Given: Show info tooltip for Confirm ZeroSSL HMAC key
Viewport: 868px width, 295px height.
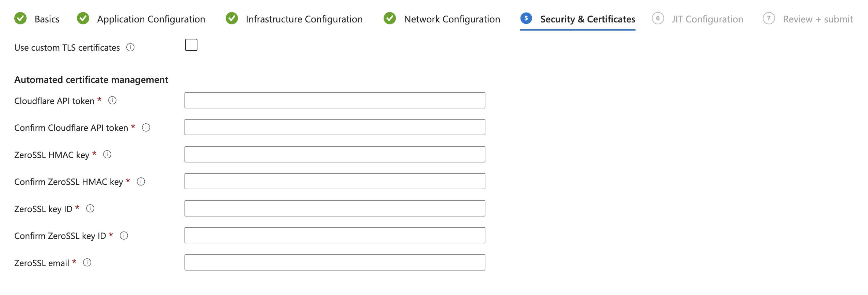Looking at the screenshot, I should [x=141, y=181].
